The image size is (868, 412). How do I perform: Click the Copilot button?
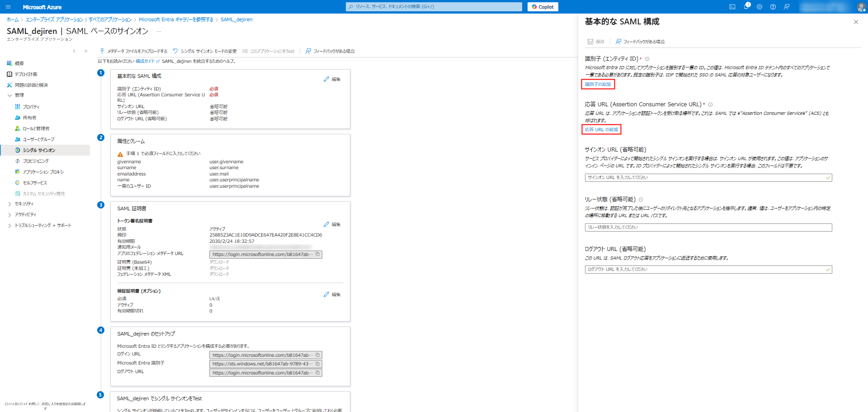(x=543, y=7)
